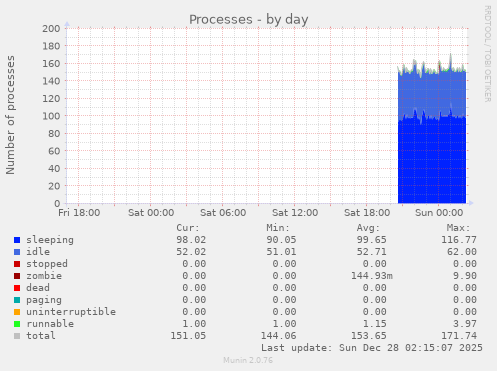Click zombie maximum value 9.90
Screen dimensions: 497x371
point(465,276)
